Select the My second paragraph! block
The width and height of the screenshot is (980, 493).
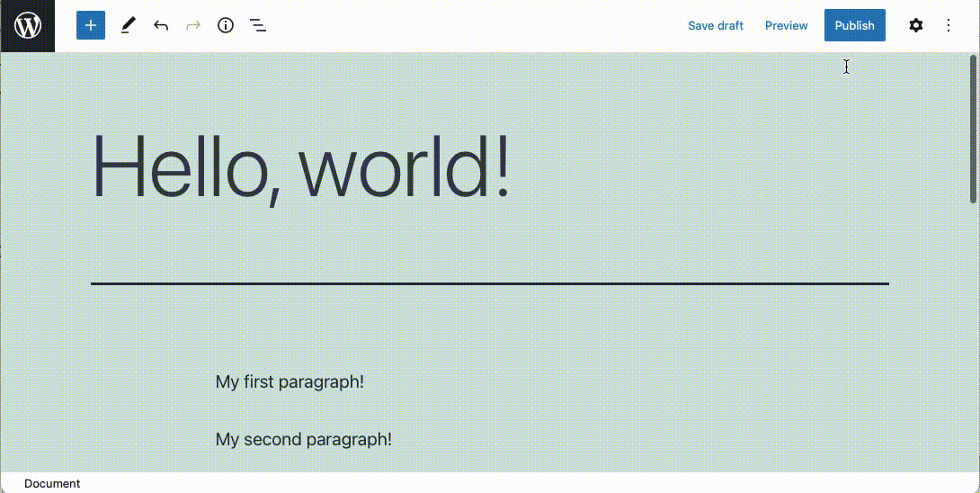[x=304, y=439]
